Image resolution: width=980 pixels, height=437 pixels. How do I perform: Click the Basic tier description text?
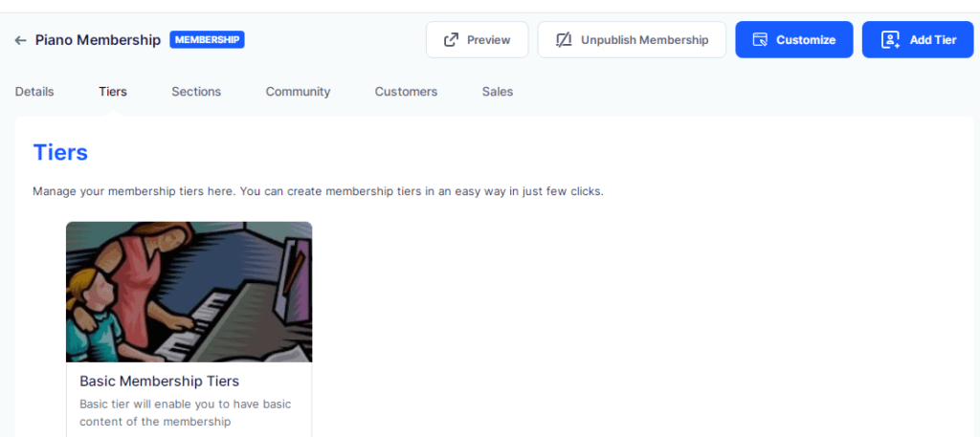pyautogui.click(x=185, y=412)
